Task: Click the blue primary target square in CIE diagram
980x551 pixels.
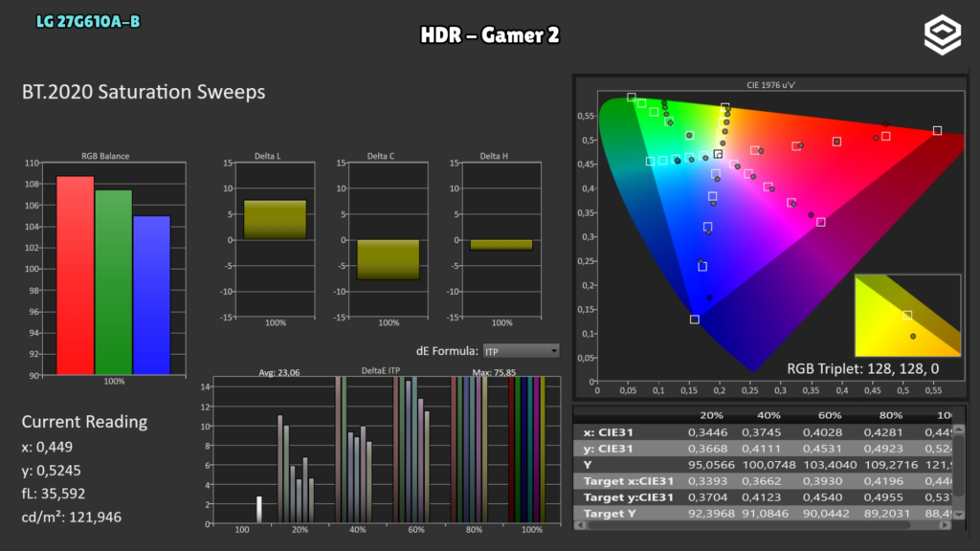Action: 695,320
